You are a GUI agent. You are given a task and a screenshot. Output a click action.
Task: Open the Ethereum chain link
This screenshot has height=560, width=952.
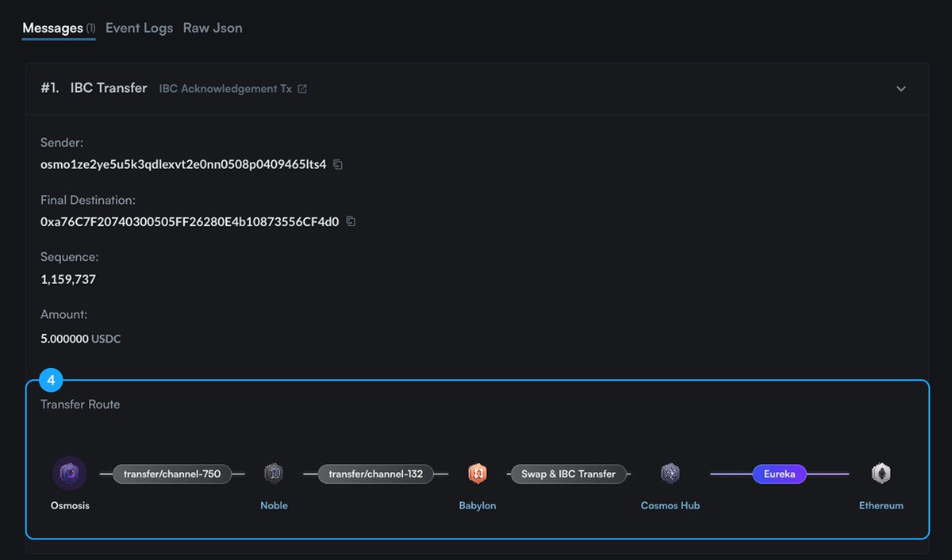881,505
